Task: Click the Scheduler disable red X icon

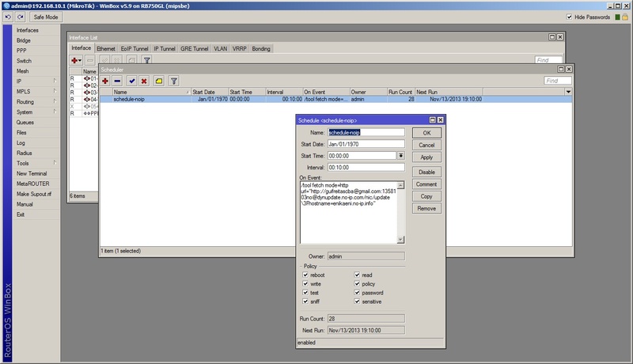Action: [x=144, y=81]
